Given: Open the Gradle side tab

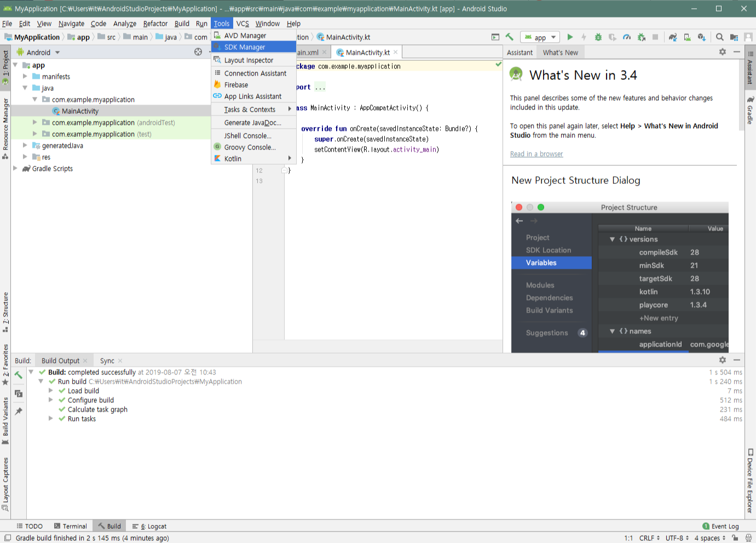Looking at the screenshot, I should 750,110.
